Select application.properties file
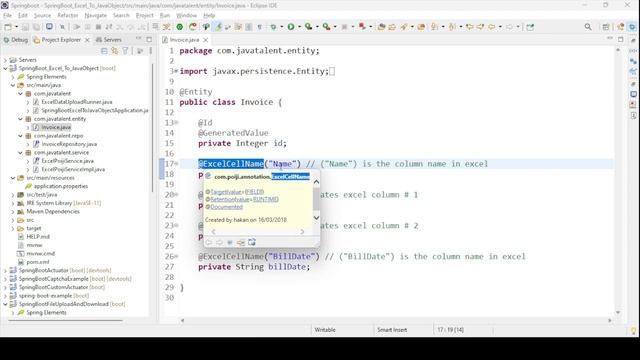Image resolution: width=640 pixels, height=360 pixels. tap(61, 186)
